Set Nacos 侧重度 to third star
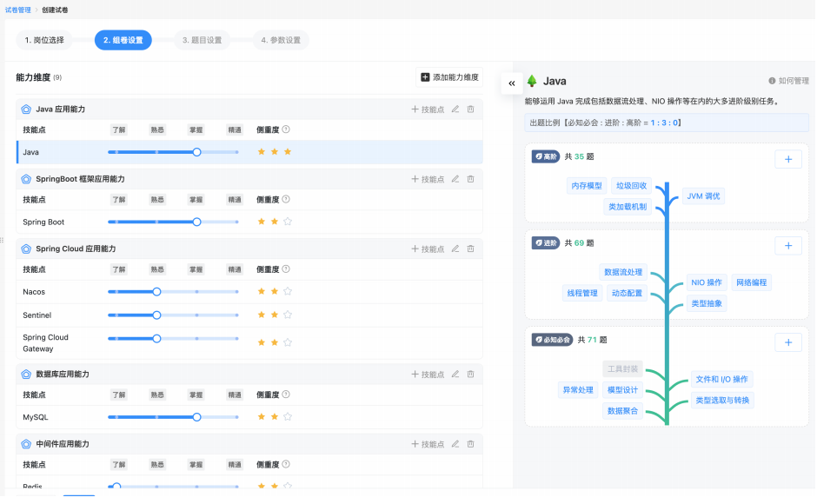Viewport: 817px width, 504px height. pyautogui.click(x=288, y=291)
